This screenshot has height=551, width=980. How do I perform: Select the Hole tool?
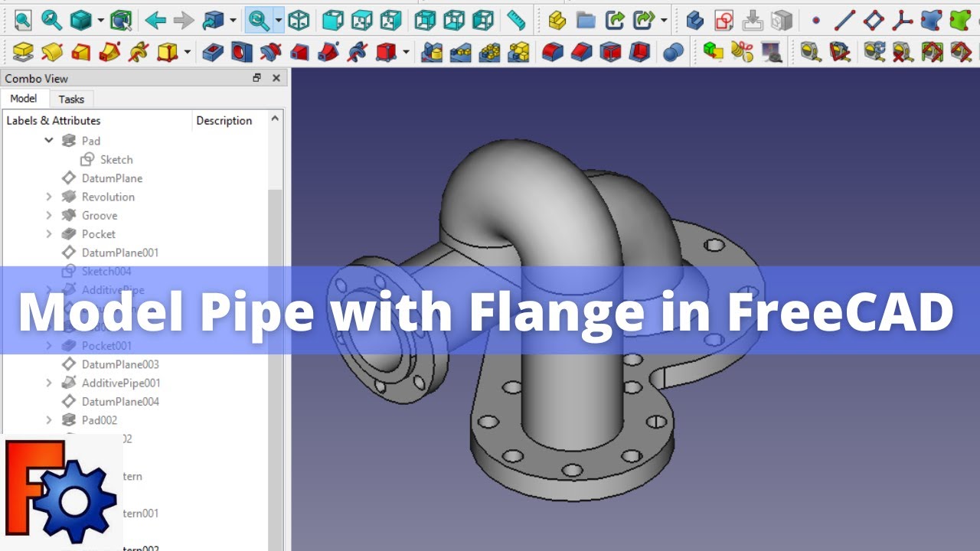pyautogui.click(x=242, y=52)
